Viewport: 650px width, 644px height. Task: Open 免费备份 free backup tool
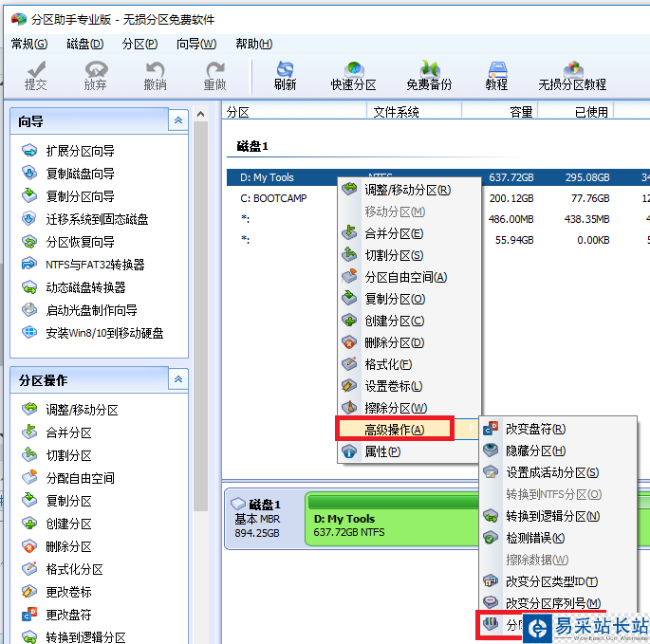tap(429, 76)
